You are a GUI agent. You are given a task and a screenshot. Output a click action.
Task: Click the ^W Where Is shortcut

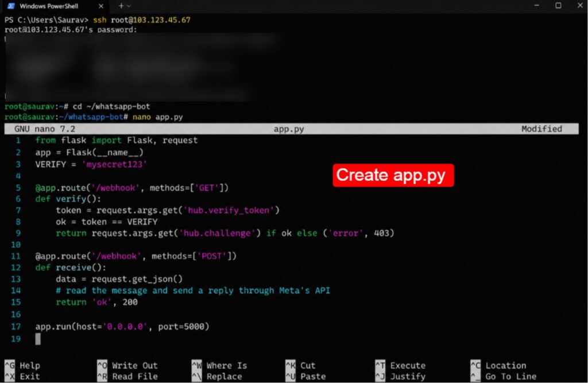(x=219, y=365)
